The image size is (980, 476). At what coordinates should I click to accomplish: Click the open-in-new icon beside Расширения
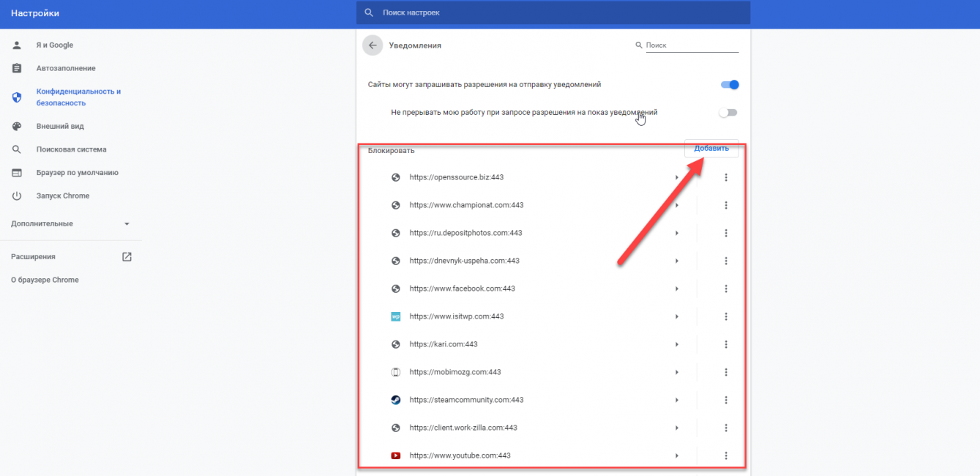[127, 257]
